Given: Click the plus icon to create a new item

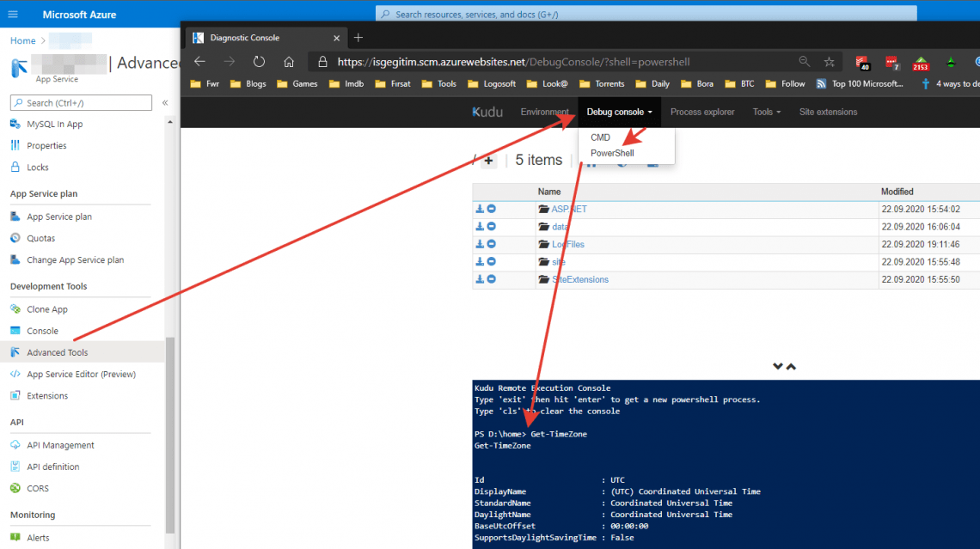Looking at the screenshot, I should click(x=488, y=160).
